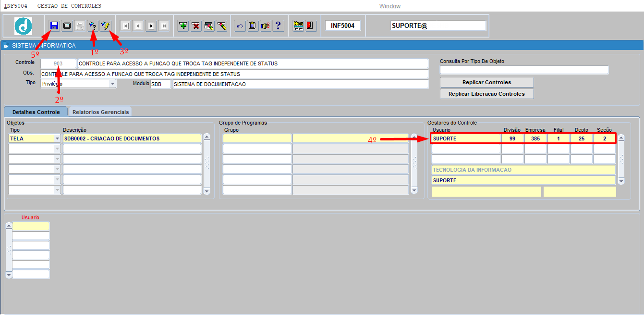The width and height of the screenshot is (644, 315).
Task: Click the green plus Insert Record icon
Action: coord(183,25)
